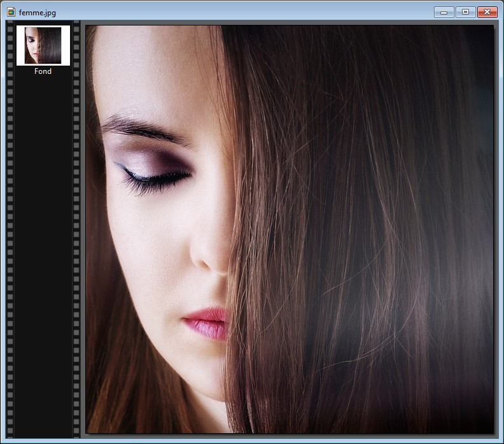Minimize the femme.jpg window
504x444 pixels.
point(444,12)
